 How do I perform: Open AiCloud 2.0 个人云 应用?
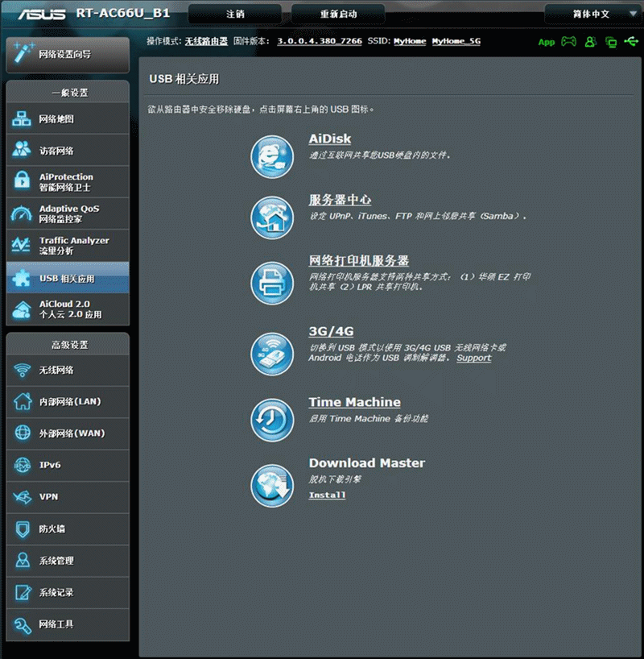tap(68, 309)
